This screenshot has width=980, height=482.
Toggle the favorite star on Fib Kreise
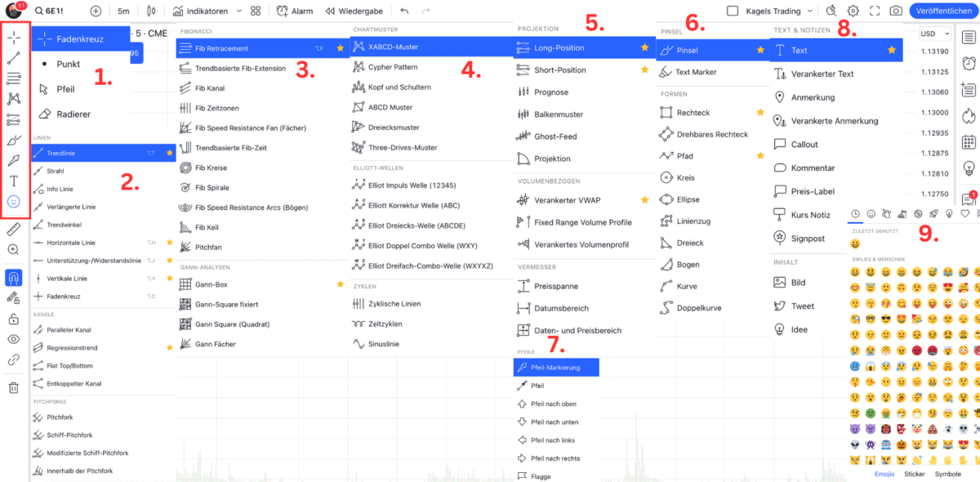[x=341, y=167]
